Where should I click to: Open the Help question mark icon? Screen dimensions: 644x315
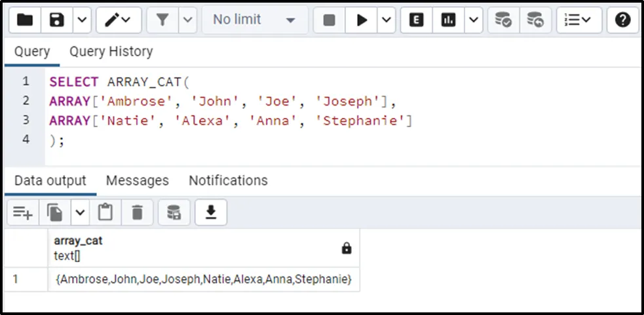pos(622,20)
